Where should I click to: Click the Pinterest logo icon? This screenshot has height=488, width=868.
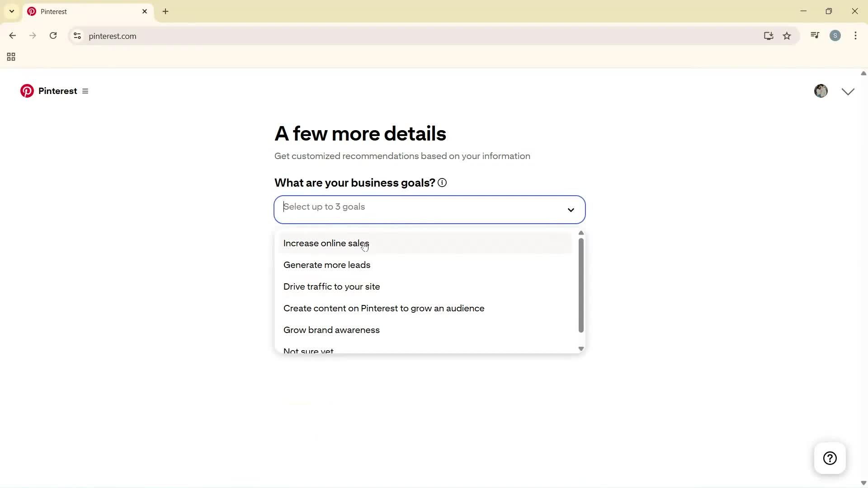click(x=27, y=91)
